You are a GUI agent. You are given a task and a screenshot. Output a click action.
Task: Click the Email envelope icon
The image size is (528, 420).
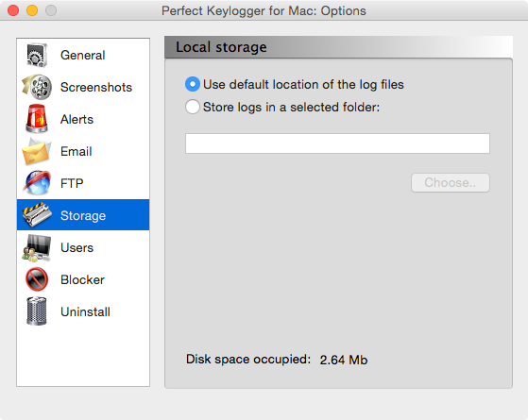coord(37,151)
